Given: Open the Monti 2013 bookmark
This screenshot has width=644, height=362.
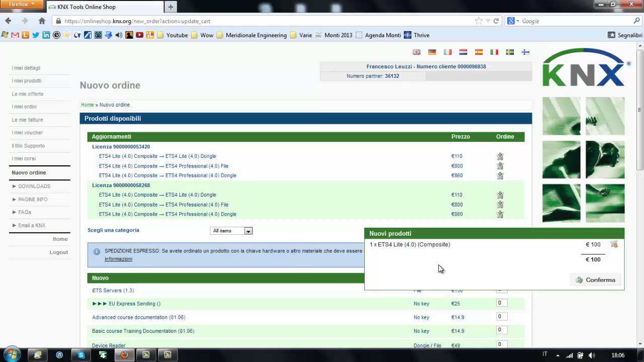Looking at the screenshot, I should coord(334,35).
